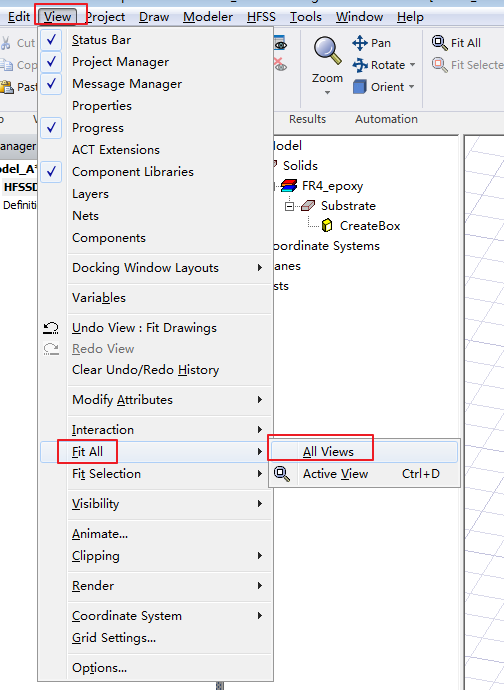Click the Undo View arrow icon

(51, 328)
